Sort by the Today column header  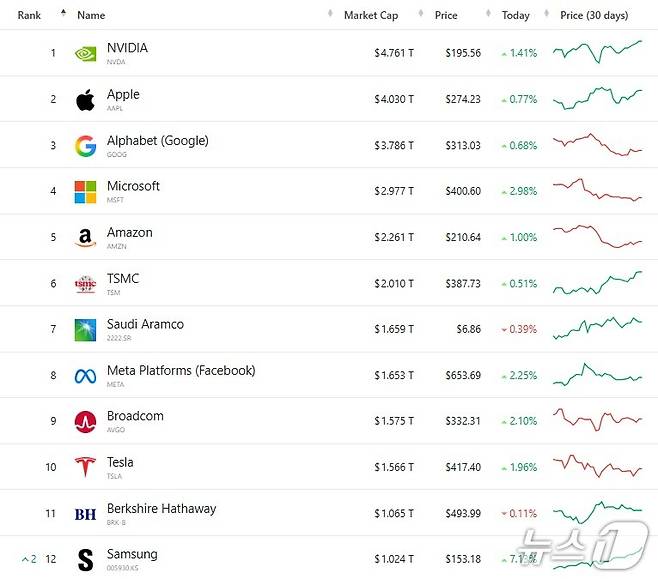pyautogui.click(x=516, y=15)
